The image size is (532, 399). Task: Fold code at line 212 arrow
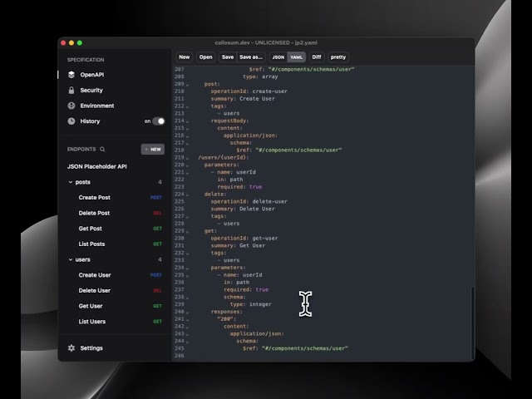tap(187, 106)
